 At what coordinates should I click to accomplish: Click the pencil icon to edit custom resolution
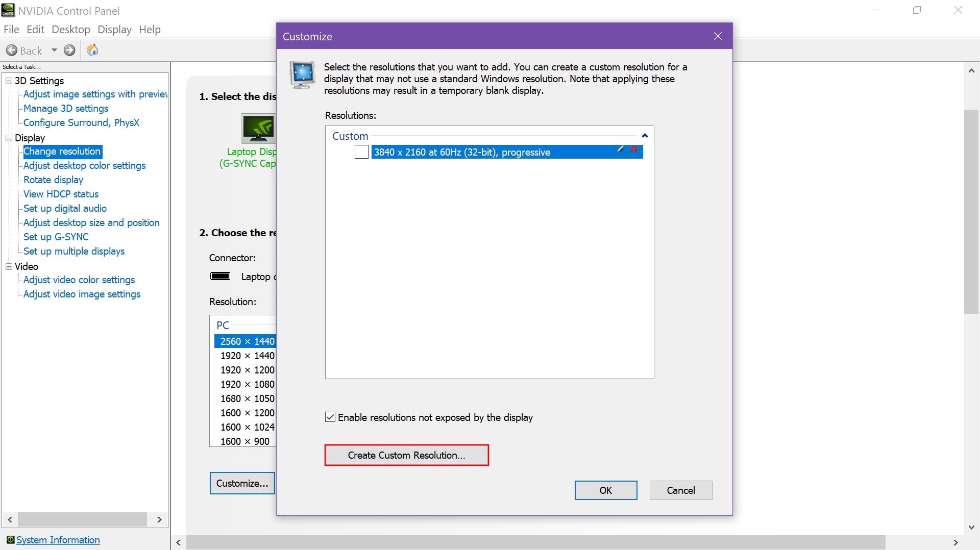[620, 149]
